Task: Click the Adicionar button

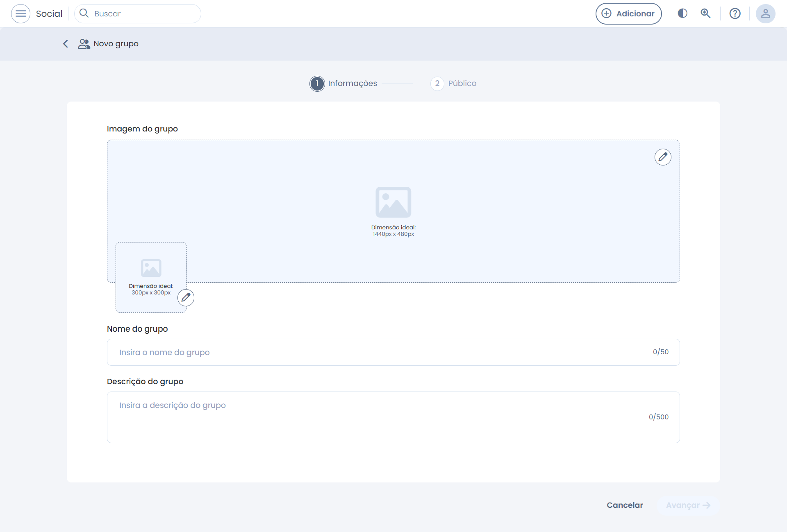Action: 628,14
